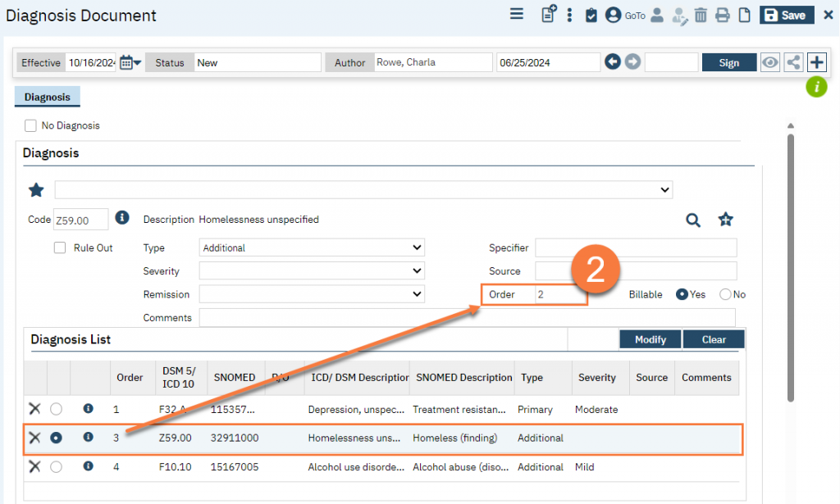Open the Type dropdown
This screenshot has width=840, height=504.
click(x=312, y=247)
